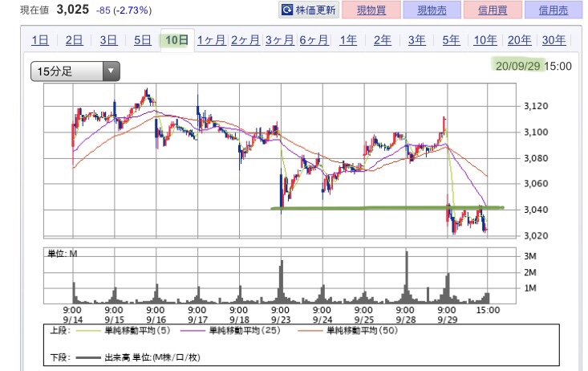The height and width of the screenshot is (371, 588).
Task: Click the 3M volume axis label
Action: click(530, 256)
